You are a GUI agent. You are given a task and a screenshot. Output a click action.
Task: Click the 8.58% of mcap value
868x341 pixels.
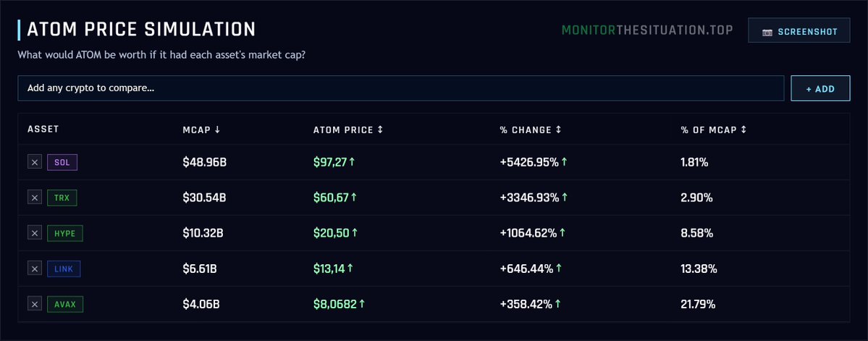pyautogui.click(x=696, y=233)
